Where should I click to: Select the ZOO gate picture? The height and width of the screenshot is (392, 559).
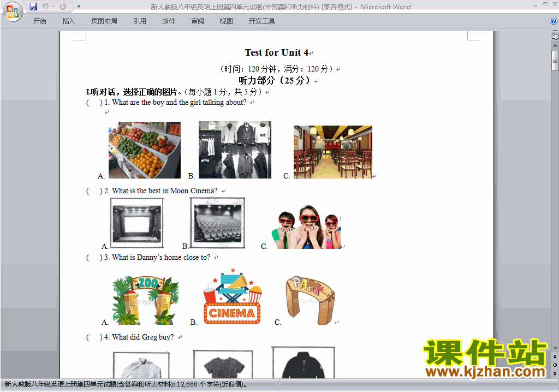(145, 300)
